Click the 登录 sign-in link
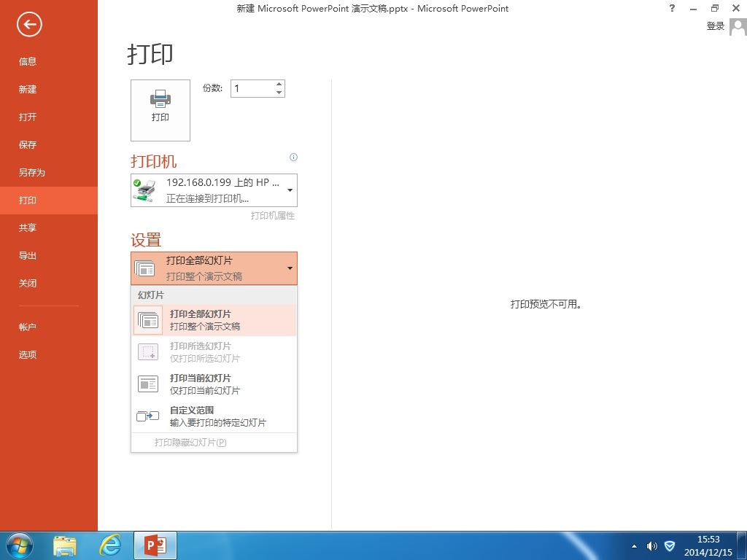The image size is (747, 560). point(715,26)
